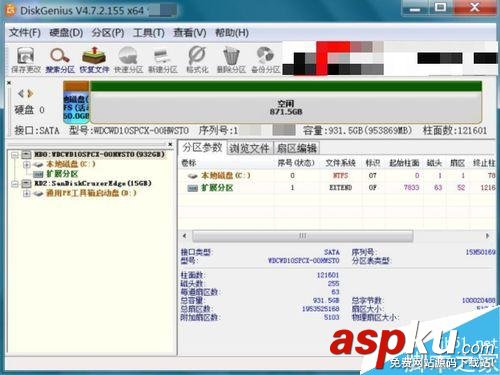Select HD2:SanDiskCruzerEdge(15GB) in tree
The image size is (500, 375).
(93, 183)
